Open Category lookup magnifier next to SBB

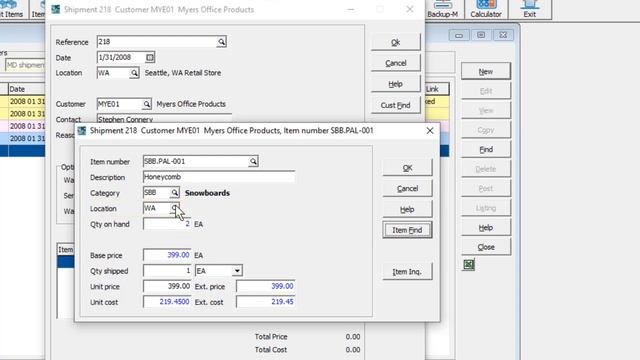[x=174, y=193]
